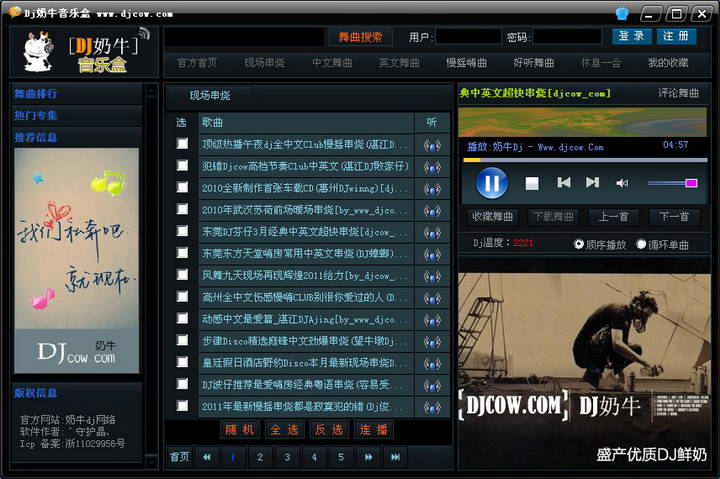This screenshot has height=479, width=720.
Task: Check the box for 东莞DJ芬仔3月经典
Action: [x=182, y=231]
